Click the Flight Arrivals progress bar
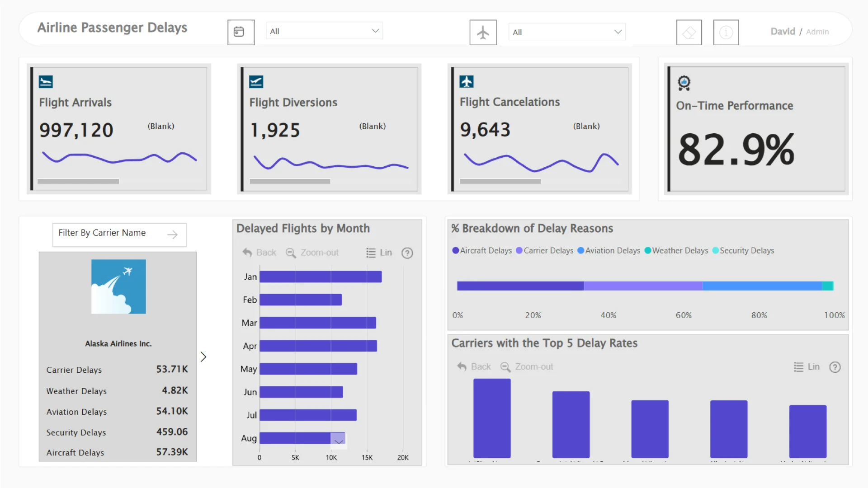 coord(78,181)
